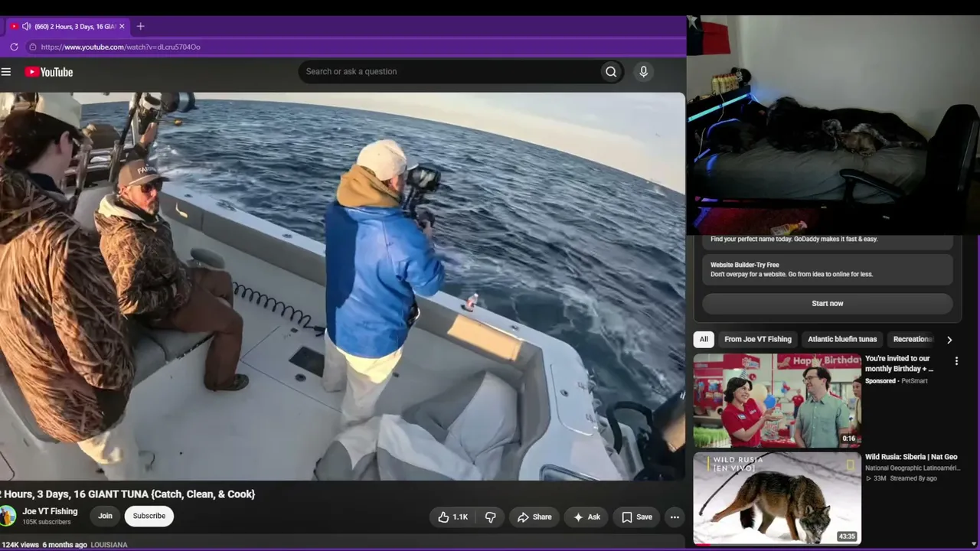This screenshot has width=980, height=551.
Task: Select the partially shown 'Recreation' chip
Action: click(913, 339)
